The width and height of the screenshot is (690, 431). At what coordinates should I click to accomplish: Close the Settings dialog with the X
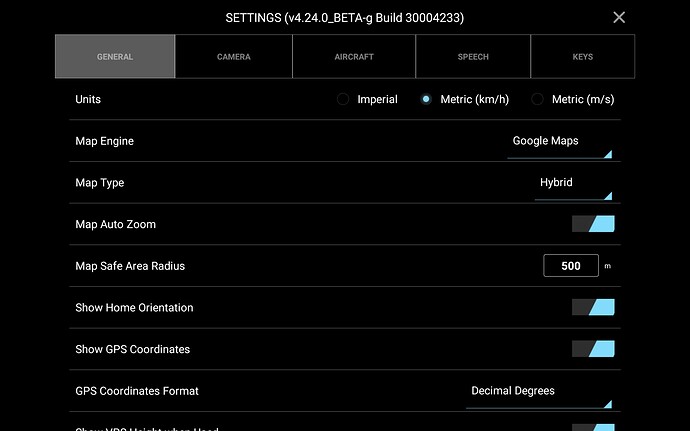click(x=619, y=18)
